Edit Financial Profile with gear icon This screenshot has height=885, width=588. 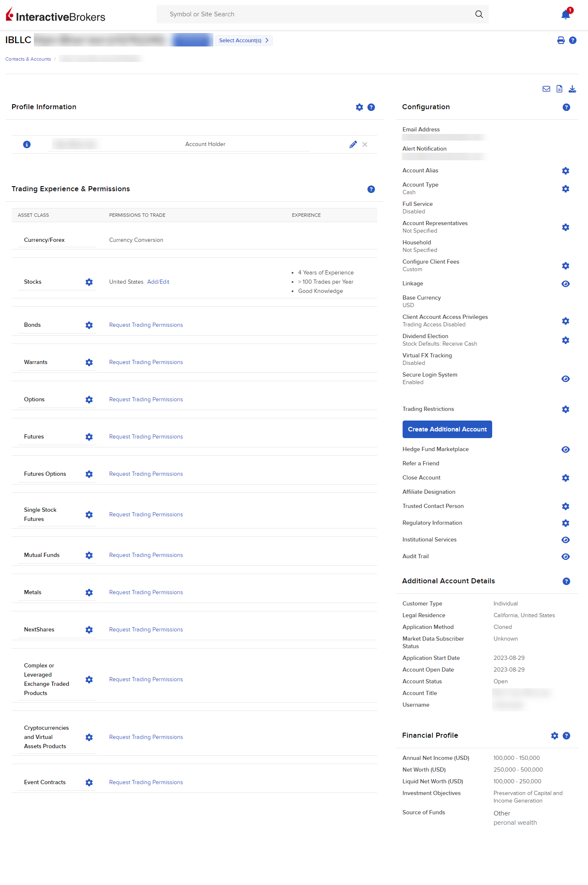click(x=555, y=736)
